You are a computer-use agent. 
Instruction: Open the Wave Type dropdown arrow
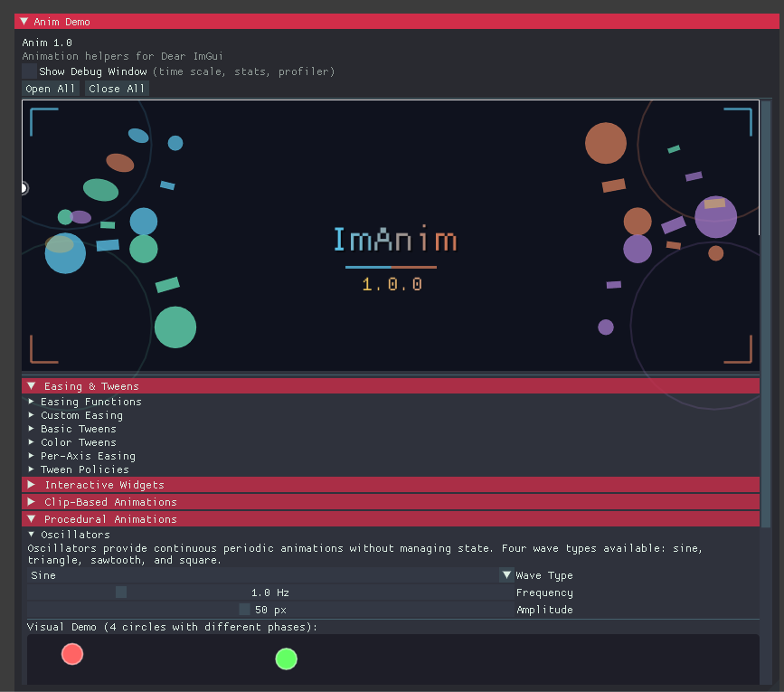coord(506,575)
